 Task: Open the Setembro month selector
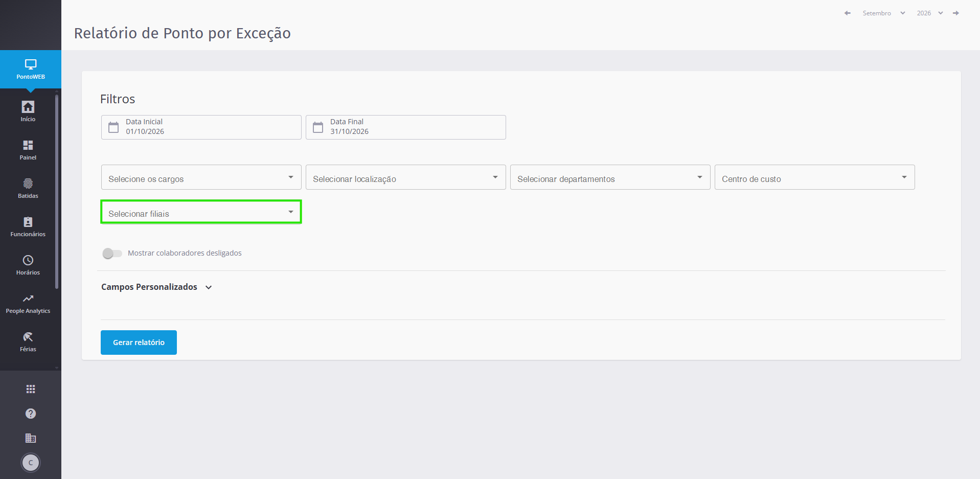click(x=884, y=13)
